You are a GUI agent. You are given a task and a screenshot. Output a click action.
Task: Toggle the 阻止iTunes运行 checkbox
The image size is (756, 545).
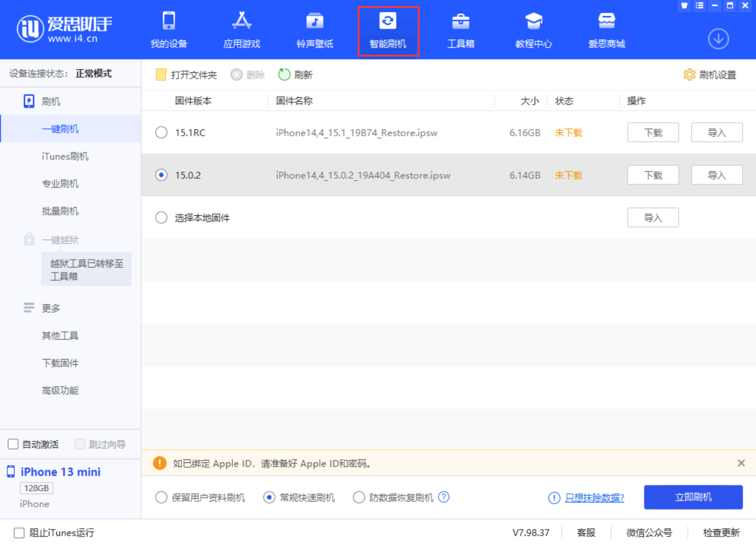[19, 533]
